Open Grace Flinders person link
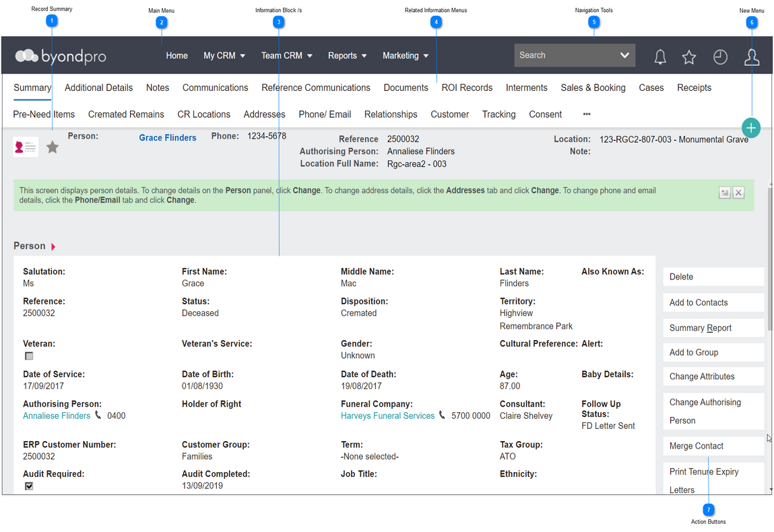774x532 pixels. pyautogui.click(x=167, y=137)
